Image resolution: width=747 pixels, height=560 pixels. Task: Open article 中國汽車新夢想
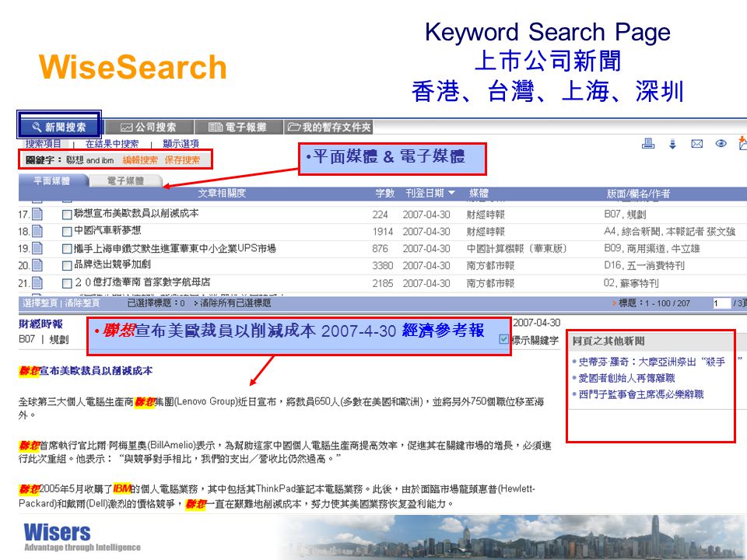[107, 231]
